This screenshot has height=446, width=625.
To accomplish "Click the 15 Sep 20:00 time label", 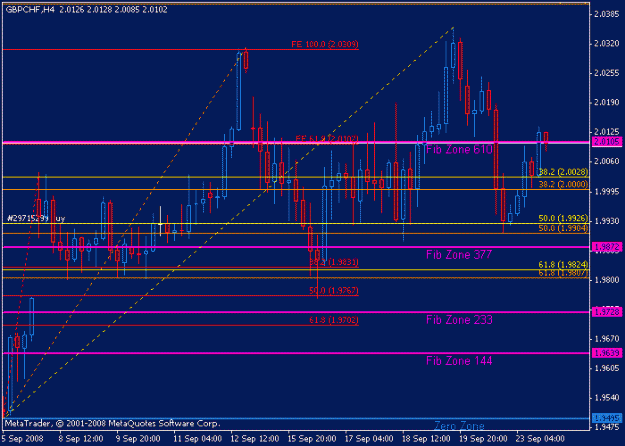I will (312, 439).
